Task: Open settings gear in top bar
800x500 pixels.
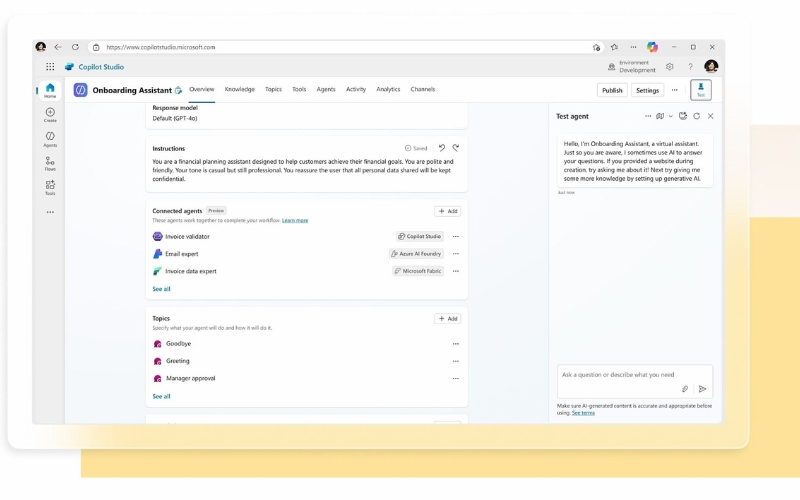Action: [669, 67]
